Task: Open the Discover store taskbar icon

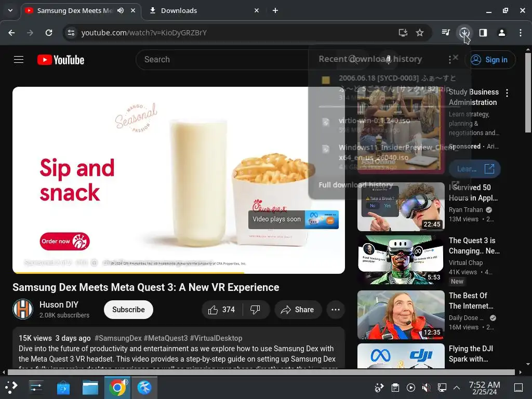Action: click(x=63, y=388)
